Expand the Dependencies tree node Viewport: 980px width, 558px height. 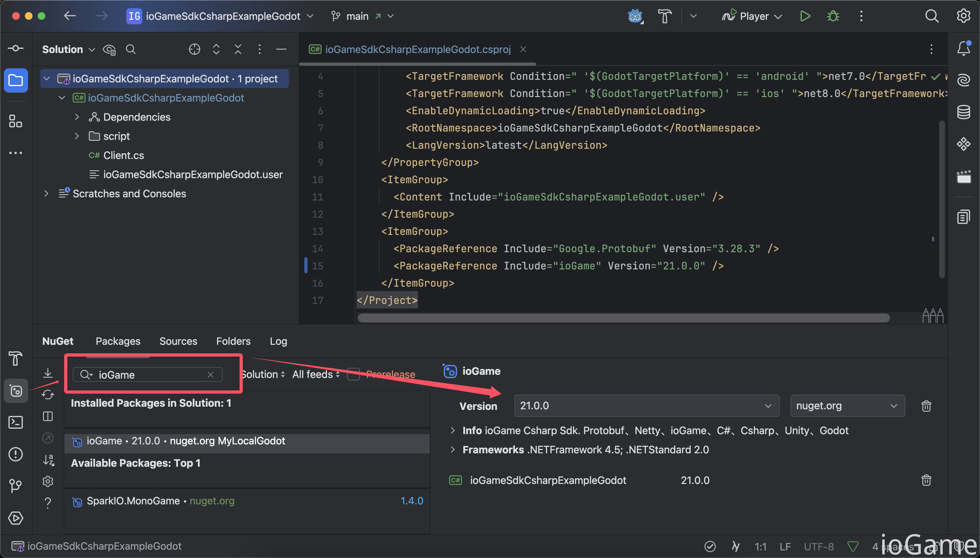tap(77, 117)
